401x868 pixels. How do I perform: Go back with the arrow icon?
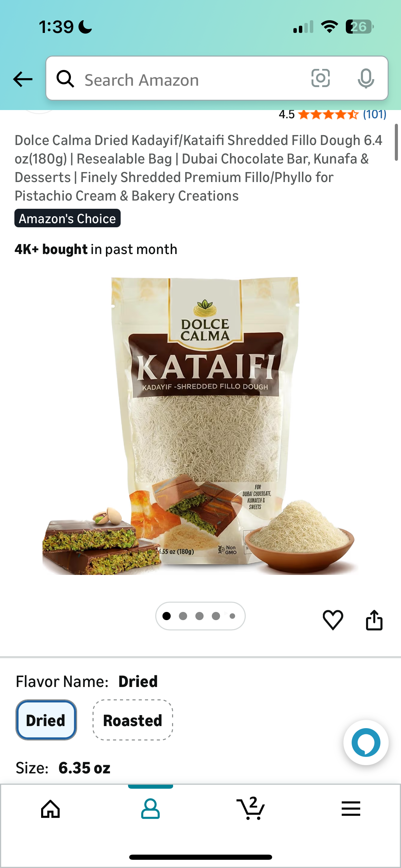pyautogui.click(x=23, y=79)
